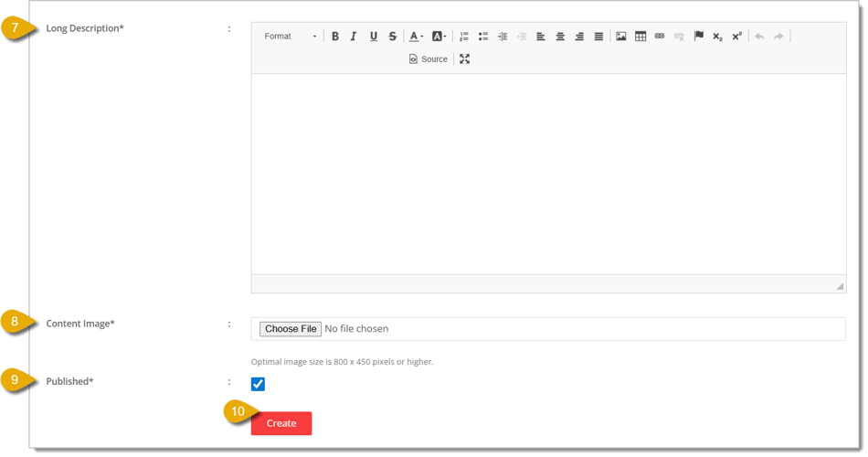Click the optimal image size hint text

[x=342, y=362]
